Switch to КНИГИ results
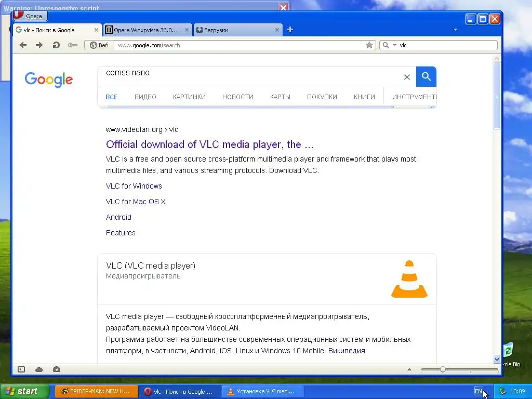 364,97
